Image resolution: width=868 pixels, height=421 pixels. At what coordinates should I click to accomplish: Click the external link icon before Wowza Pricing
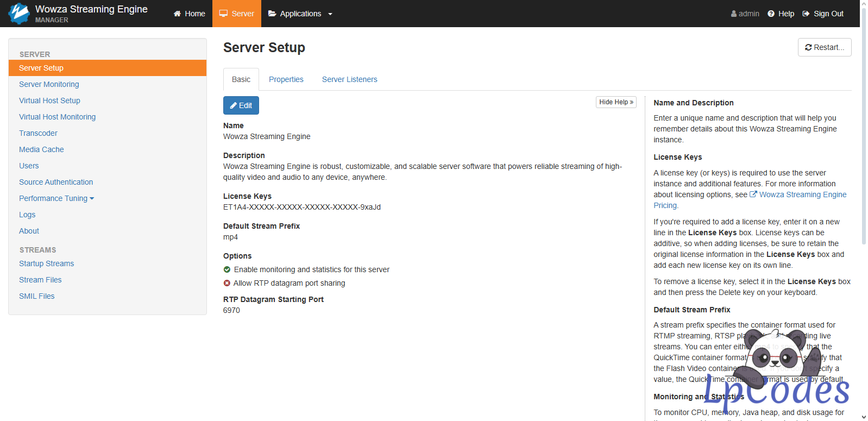(753, 194)
